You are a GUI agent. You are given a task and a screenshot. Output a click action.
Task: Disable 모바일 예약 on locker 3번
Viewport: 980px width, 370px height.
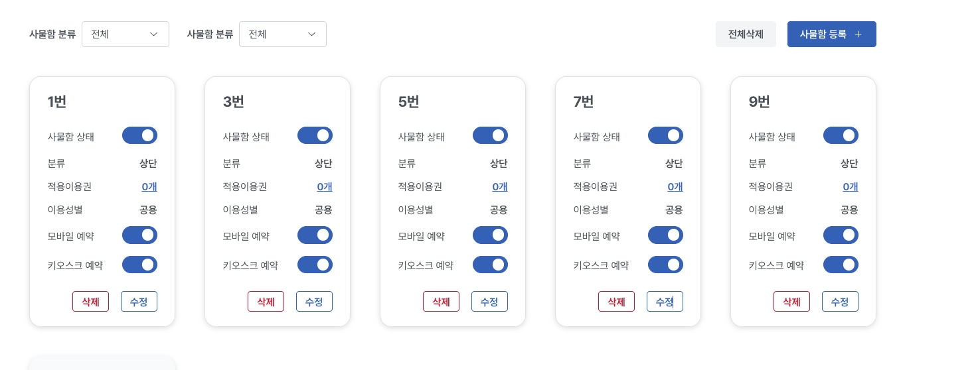[x=315, y=235]
